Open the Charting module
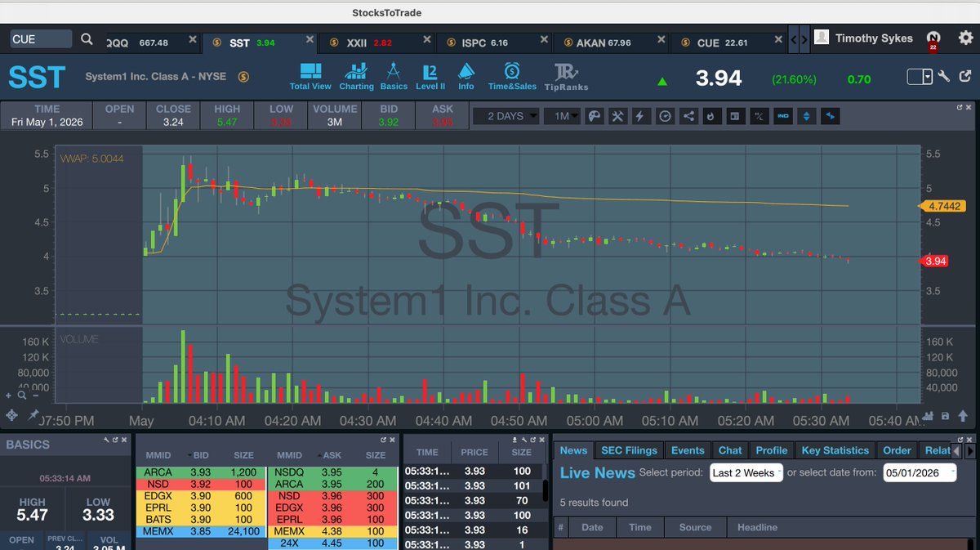The width and height of the screenshot is (980, 550). click(356, 76)
